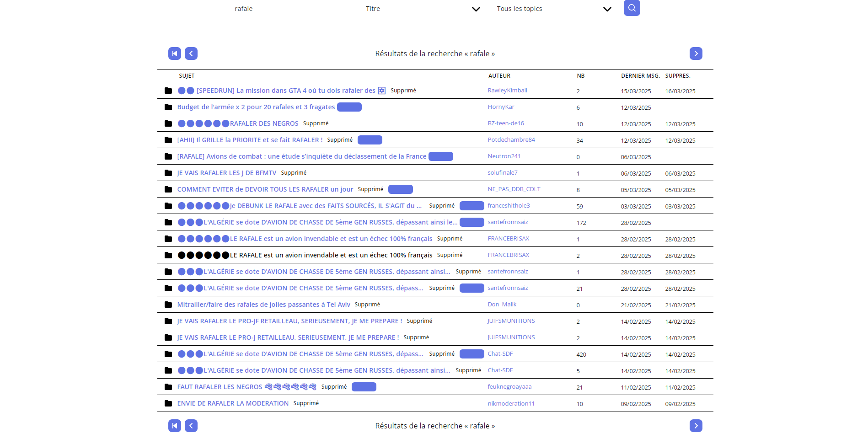Click blue pill badge beside Budget de l'armée topic
868x444 pixels.
pos(349,107)
